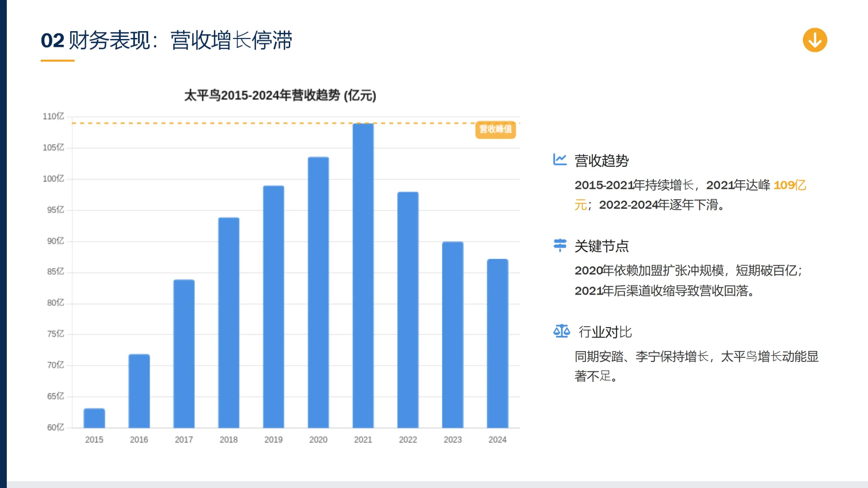Viewport: 868px width, 488px height.
Task: Click the 2018 x-axis label
Action: pyautogui.click(x=229, y=440)
